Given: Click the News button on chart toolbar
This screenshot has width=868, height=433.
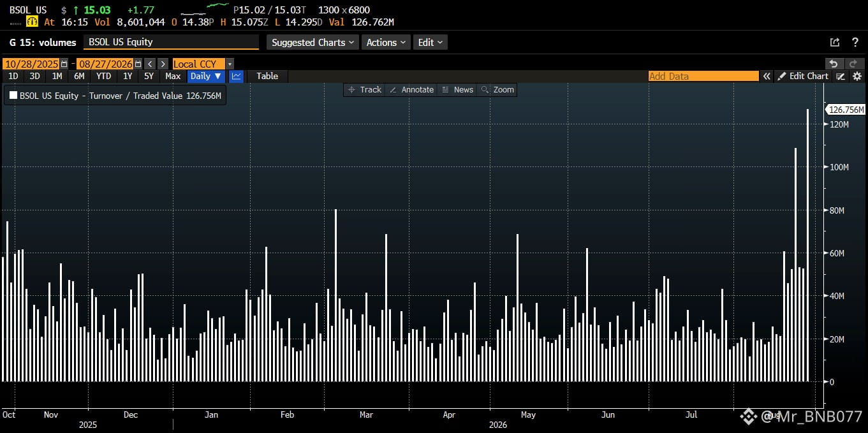Looking at the screenshot, I should point(457,89).
